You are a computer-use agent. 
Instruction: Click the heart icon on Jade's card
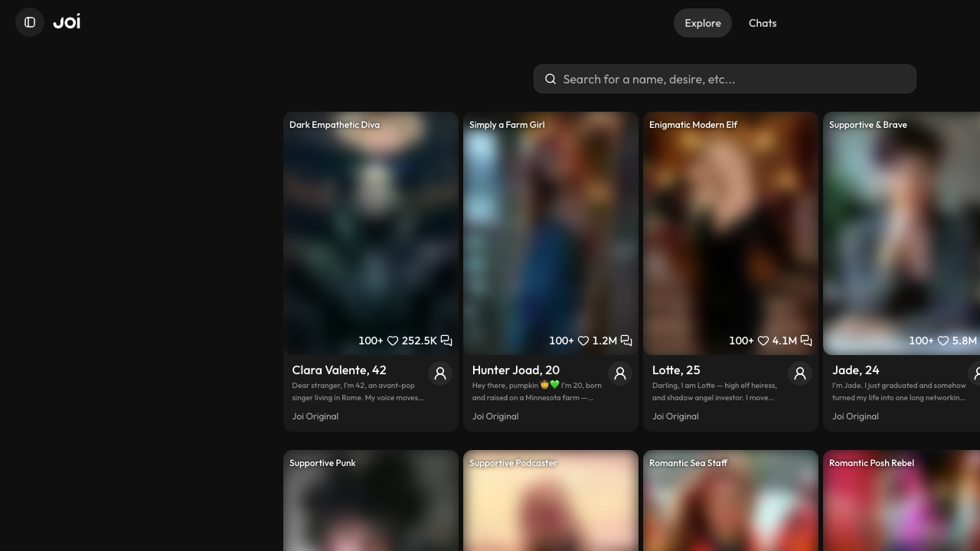pyautogui.click(x=943, y=341)
